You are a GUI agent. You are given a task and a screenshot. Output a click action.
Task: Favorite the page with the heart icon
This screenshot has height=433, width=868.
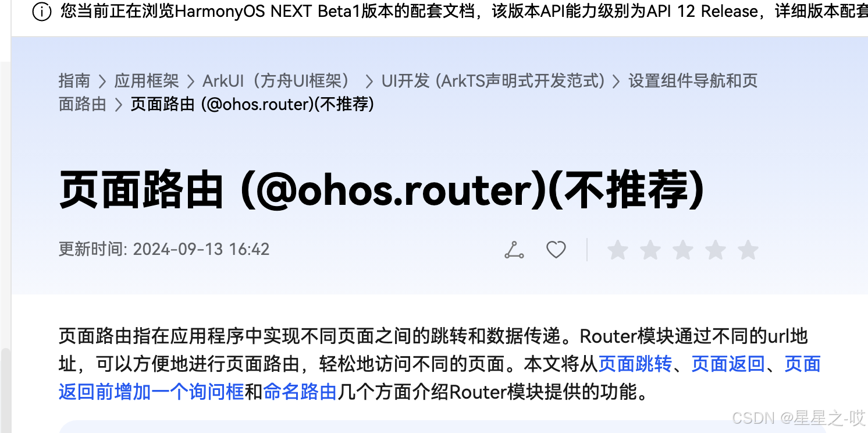pyautogui.click(x=556, y=250)
